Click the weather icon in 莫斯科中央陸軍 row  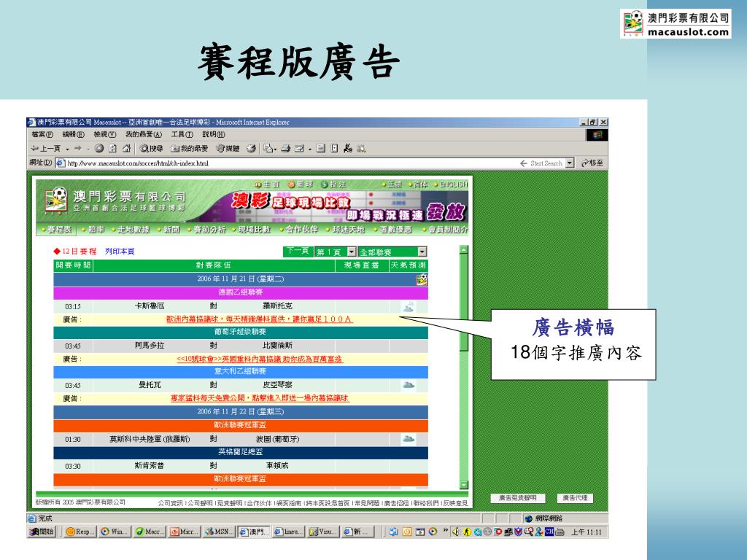(409, 438)
